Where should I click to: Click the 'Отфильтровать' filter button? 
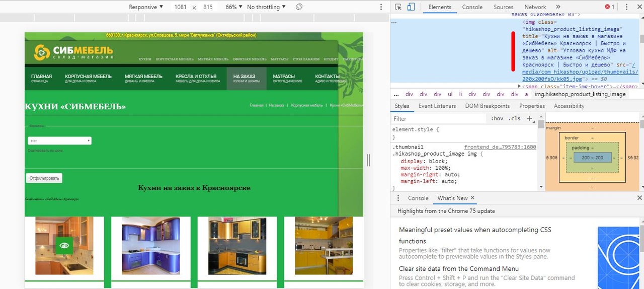(44, 178)
